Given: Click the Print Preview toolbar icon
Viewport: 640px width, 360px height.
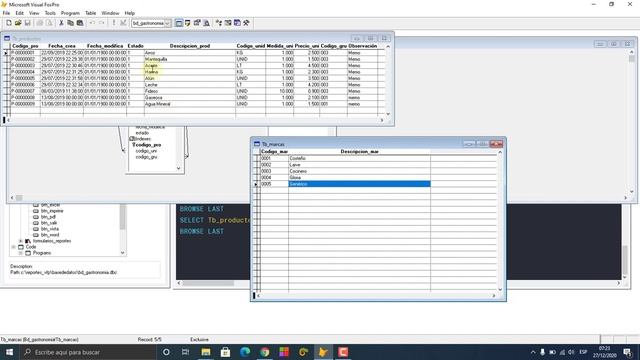Looking at the screenshot, I should [x=49, y=23].
